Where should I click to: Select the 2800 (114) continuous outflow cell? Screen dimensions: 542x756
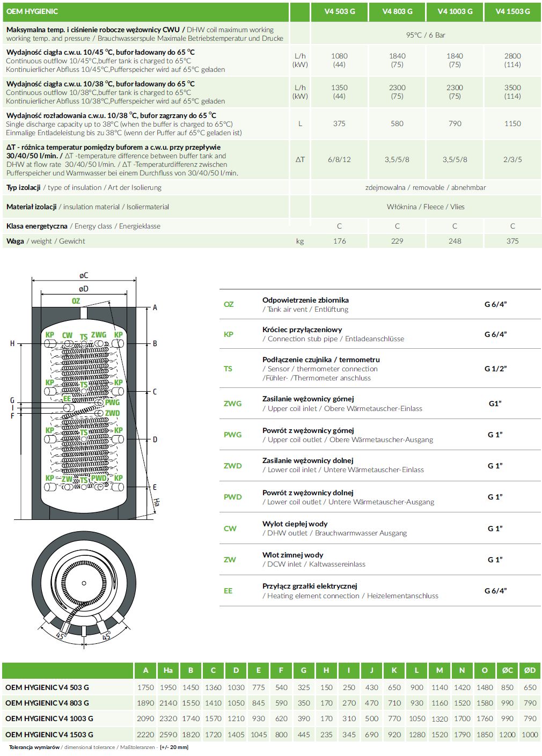[x=512, y=60]
